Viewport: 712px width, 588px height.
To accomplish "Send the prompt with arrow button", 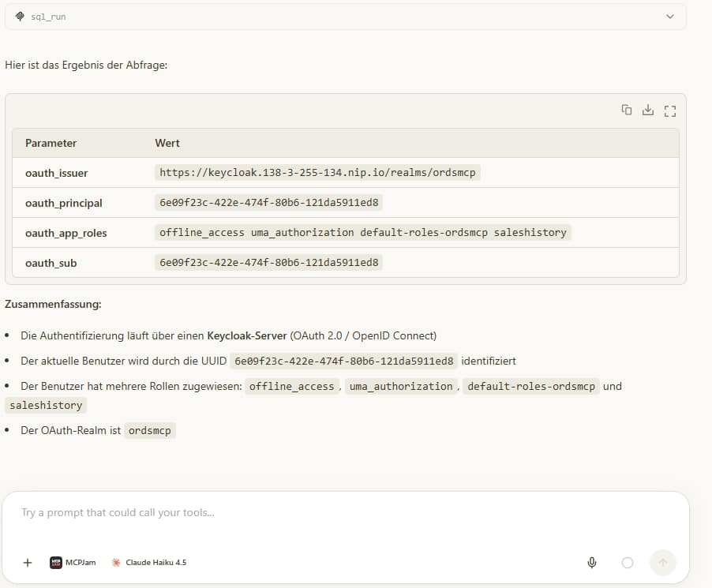I will point(663,563).
